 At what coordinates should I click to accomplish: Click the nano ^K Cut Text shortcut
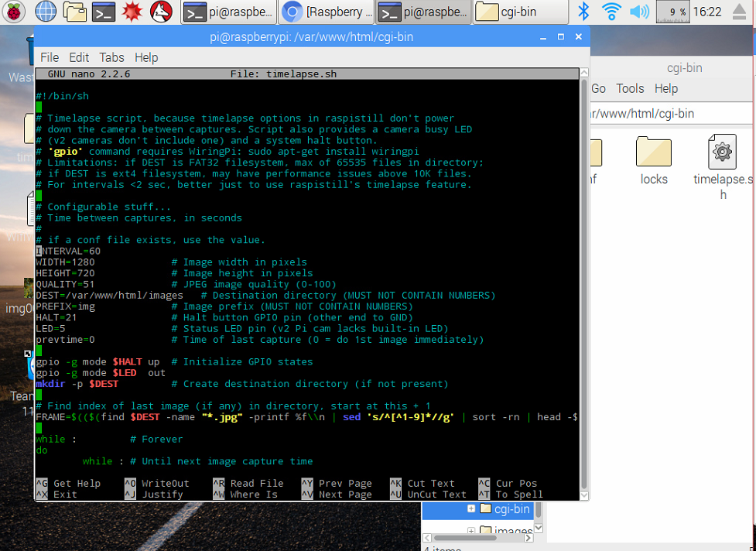pyautogui.click(x=422, y=484)
